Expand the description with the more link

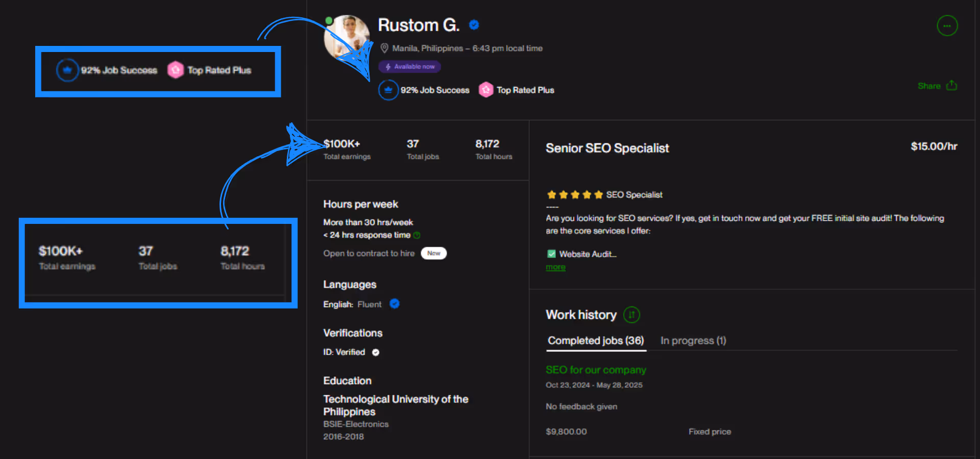coord(555,267)
